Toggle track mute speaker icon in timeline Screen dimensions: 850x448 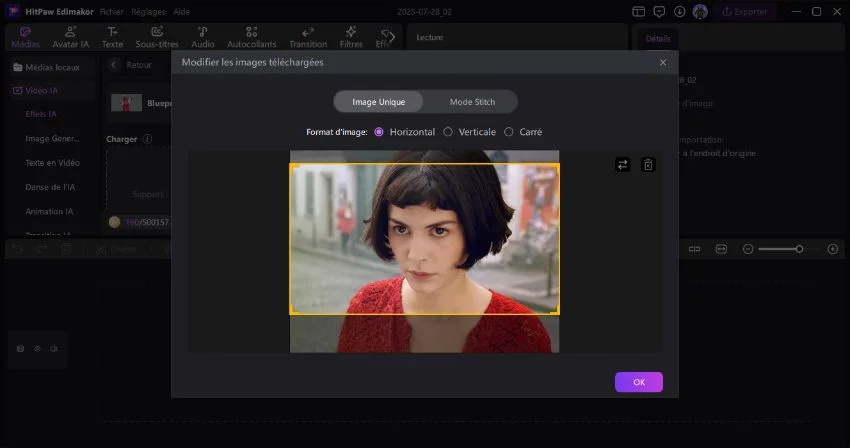click(x=54, y=349)
